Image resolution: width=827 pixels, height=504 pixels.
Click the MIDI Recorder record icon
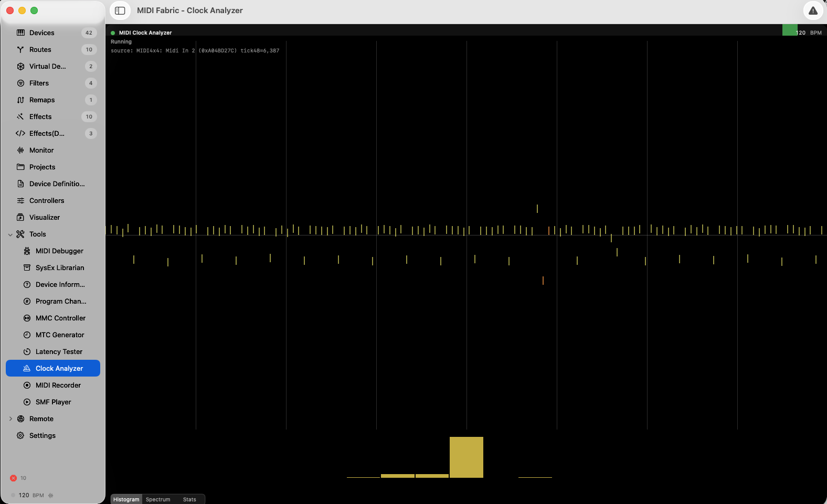tap(27, 385)
